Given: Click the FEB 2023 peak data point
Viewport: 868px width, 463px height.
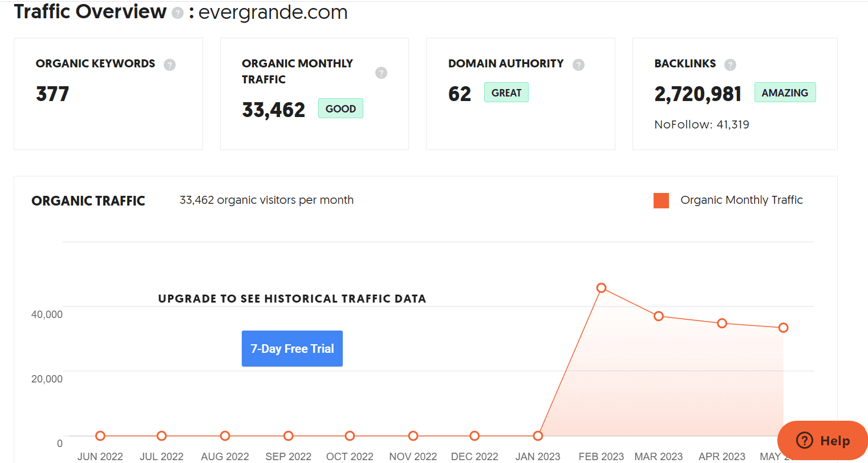Looking at the screenshot, I should (x=601, y=288).
